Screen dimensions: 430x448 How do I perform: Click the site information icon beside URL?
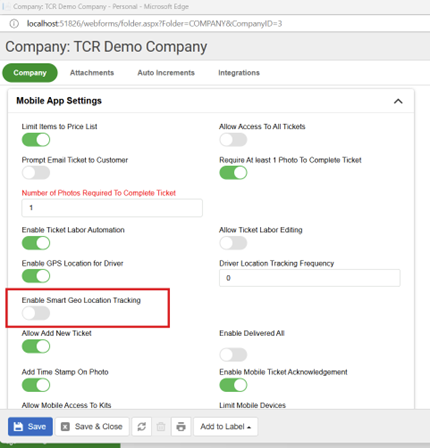point(14,24)
